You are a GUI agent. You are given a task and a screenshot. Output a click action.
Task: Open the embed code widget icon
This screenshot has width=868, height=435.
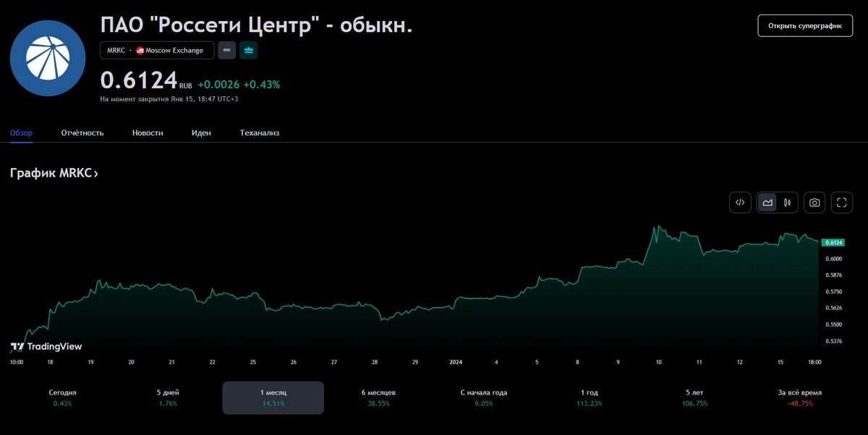coord(740,203)
